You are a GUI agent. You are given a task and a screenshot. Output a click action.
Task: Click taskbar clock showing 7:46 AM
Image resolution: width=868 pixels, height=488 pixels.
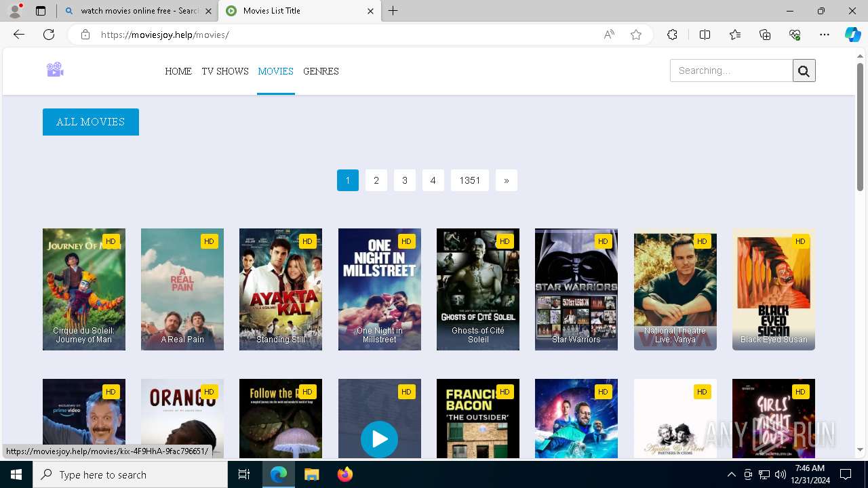(x=810, y=474)
